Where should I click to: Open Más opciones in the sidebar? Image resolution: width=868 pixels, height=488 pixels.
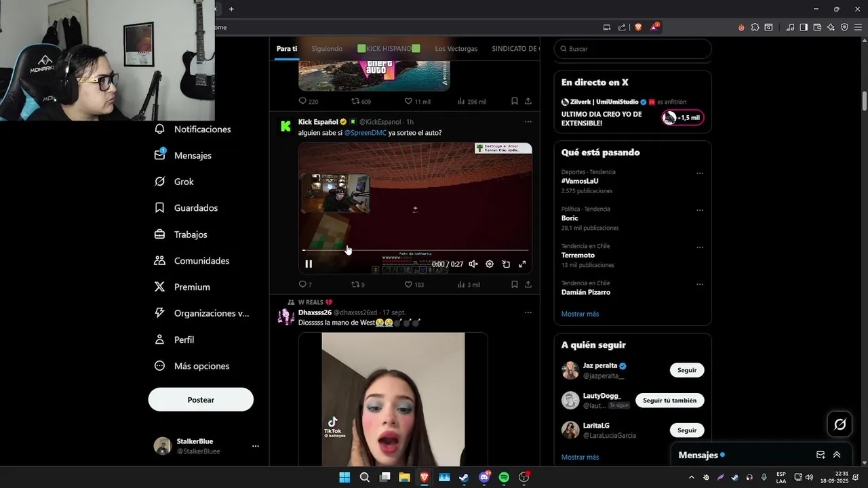[193, 366]
